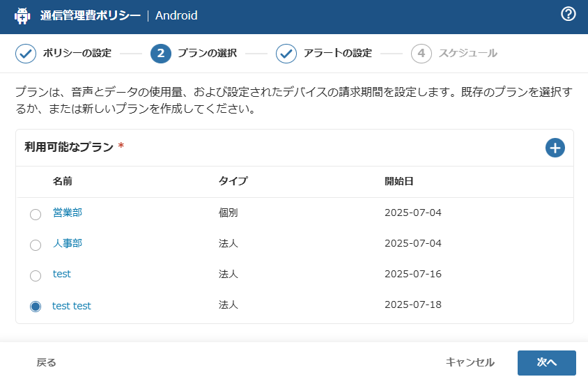Select the test test plan radio button

click(x=36, y=307)
